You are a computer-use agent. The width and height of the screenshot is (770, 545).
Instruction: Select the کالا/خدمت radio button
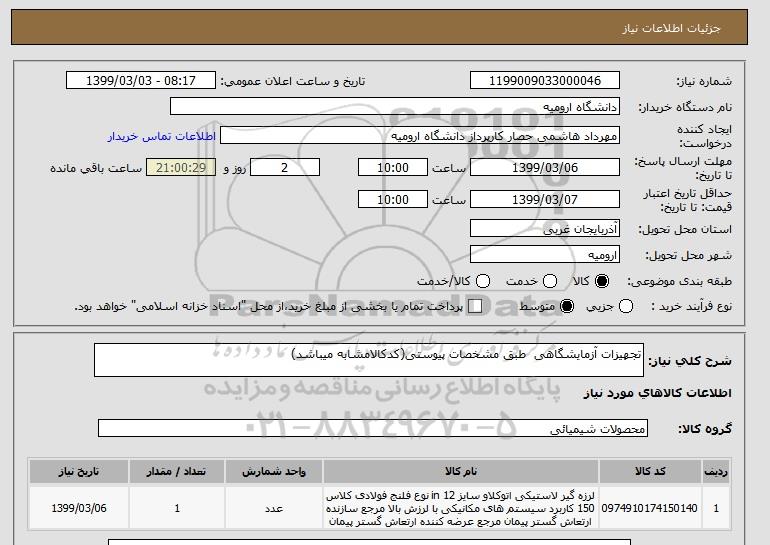(x=483, y=281)
